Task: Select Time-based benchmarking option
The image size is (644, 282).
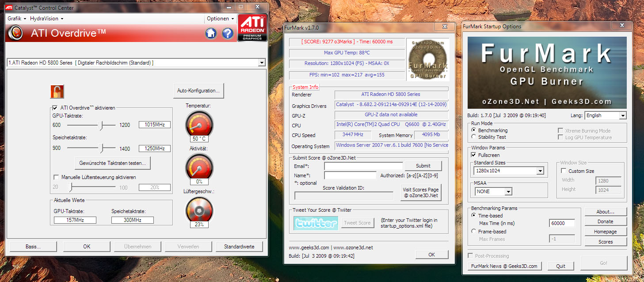Action: [474, 216]
